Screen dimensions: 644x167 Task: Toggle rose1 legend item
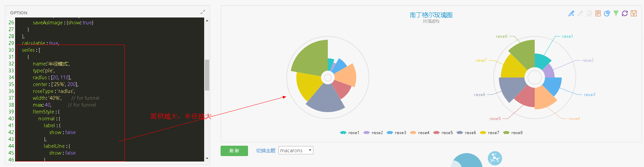click(x=349, y=133)
